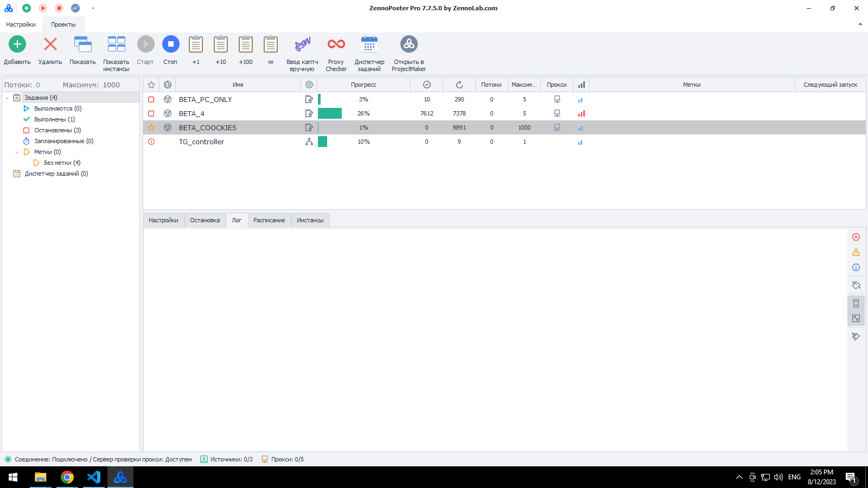
Task: Click the checkmark completed column header
Action: tap(427, 85)
